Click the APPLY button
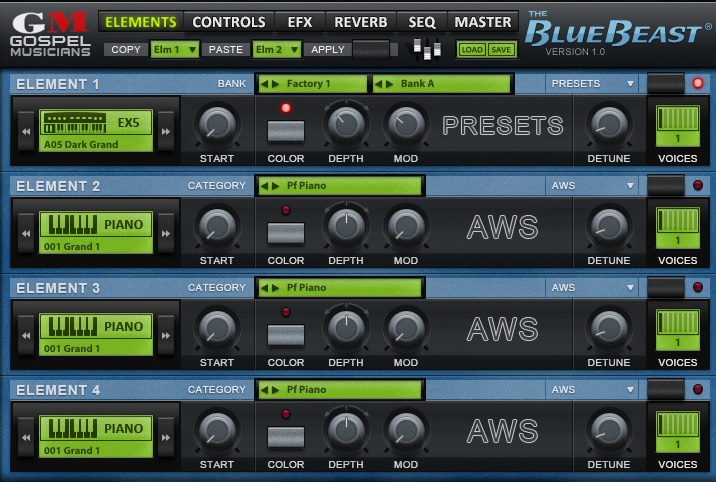Screen dimensions: 716x482 328,49
